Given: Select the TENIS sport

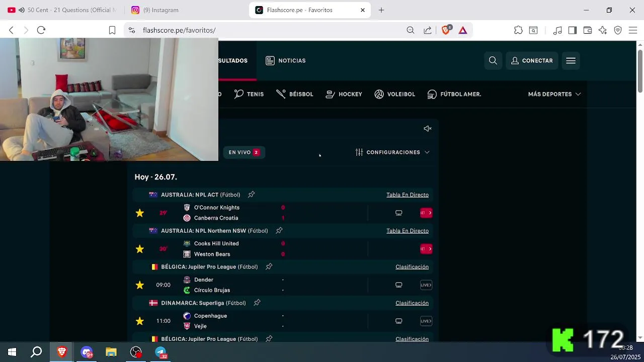Looking at the screenshot, I should 249,94.
